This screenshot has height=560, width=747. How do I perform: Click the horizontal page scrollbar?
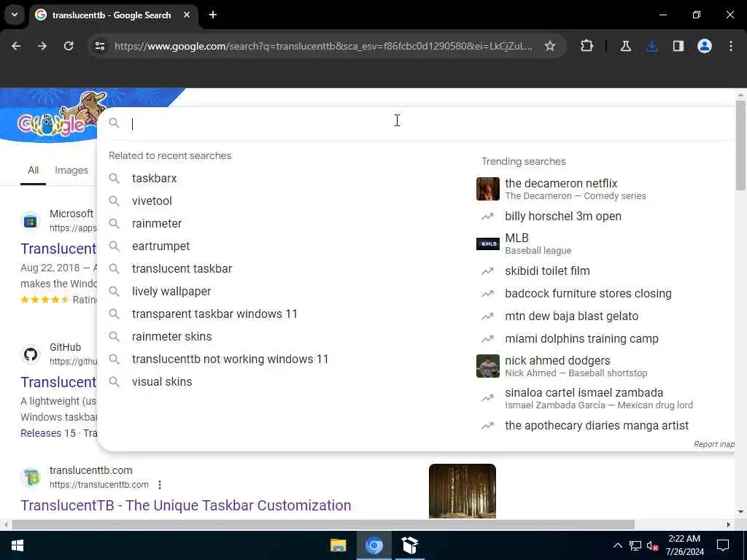point(323,525)
